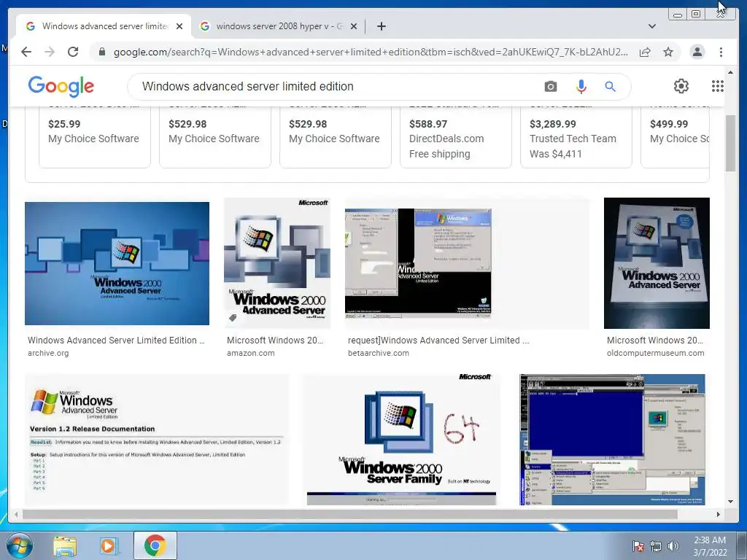
Task: Open the Chrome profile avatar
Action: (697, 52)
